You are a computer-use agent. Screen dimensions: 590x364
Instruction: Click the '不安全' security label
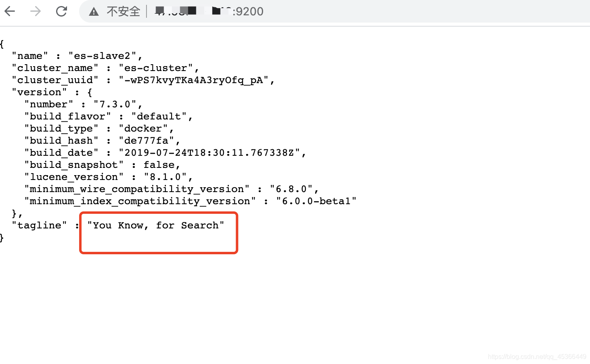[x=123, y=11]
